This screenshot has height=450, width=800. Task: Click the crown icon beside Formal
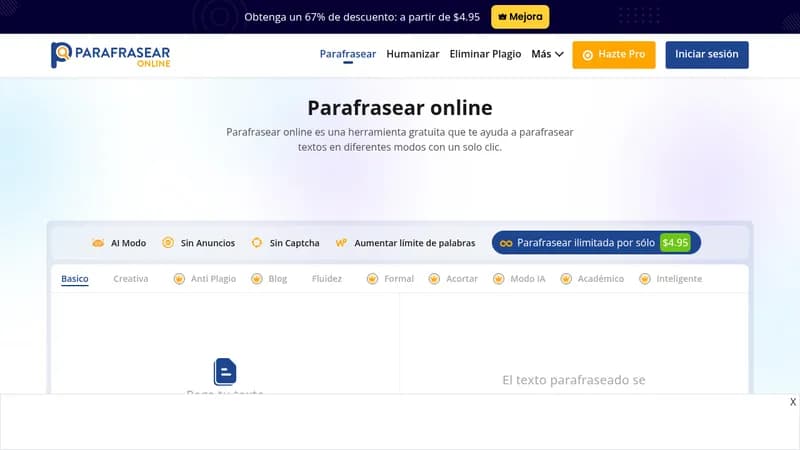(372, 279)
